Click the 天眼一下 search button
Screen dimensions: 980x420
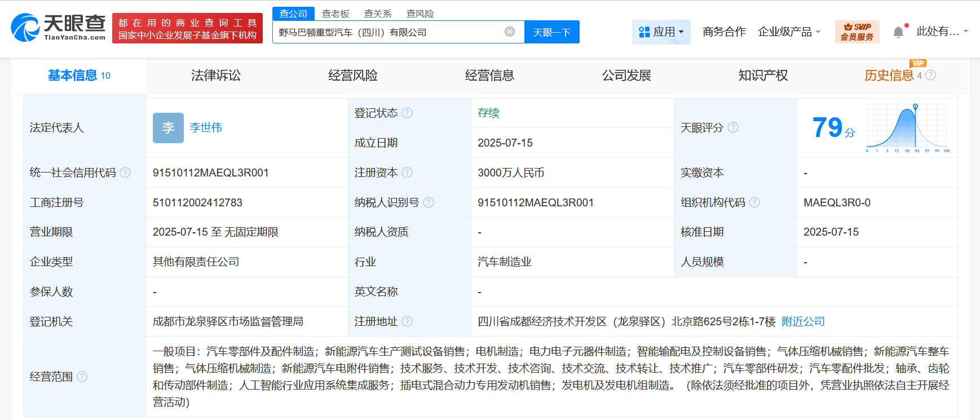point(552,32)
